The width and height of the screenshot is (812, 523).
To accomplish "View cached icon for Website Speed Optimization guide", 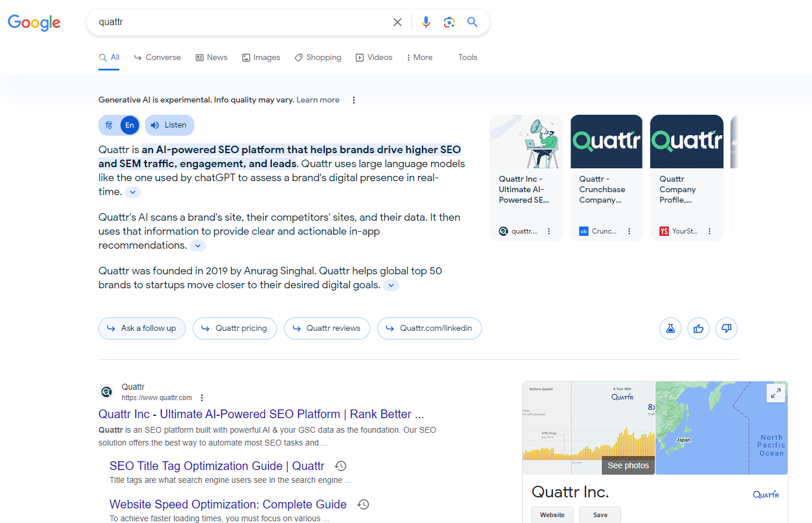I will (363, 504).
